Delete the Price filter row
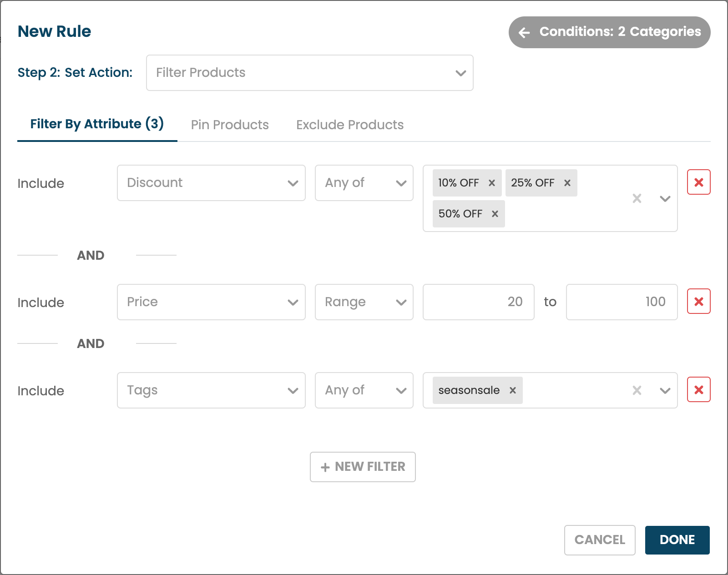The height and width of the screenshot is (575, 728). 698,302
